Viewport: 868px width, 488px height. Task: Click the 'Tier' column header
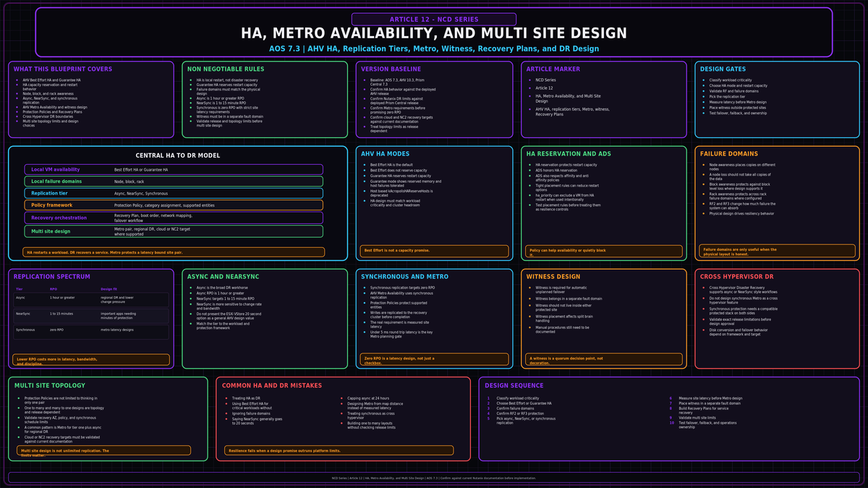[20, 288]
